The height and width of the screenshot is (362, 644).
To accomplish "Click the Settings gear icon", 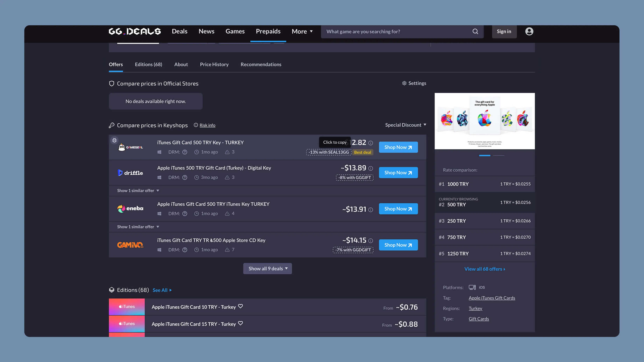I will tap(404, 83).
